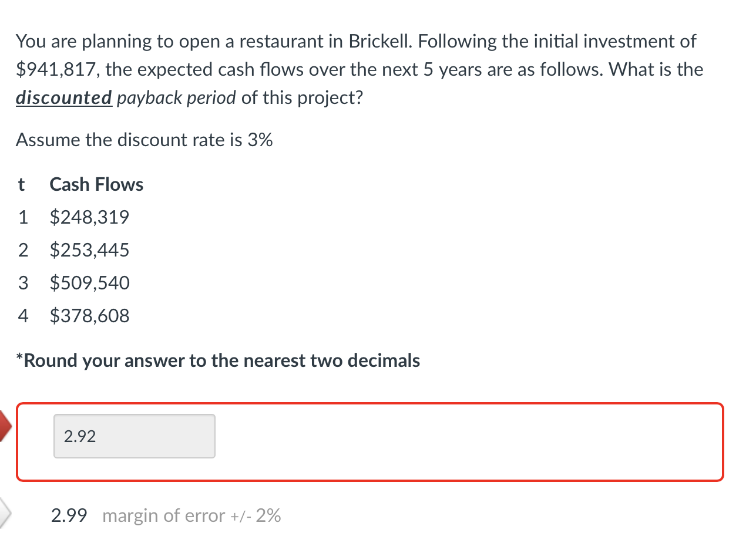Click the question title mentioning Brickell
This screenshot has width=746, height=560.
355,41
